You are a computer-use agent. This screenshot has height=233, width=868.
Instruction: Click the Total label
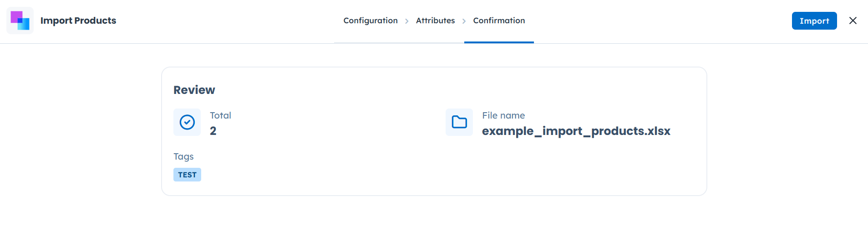(220, 115)
